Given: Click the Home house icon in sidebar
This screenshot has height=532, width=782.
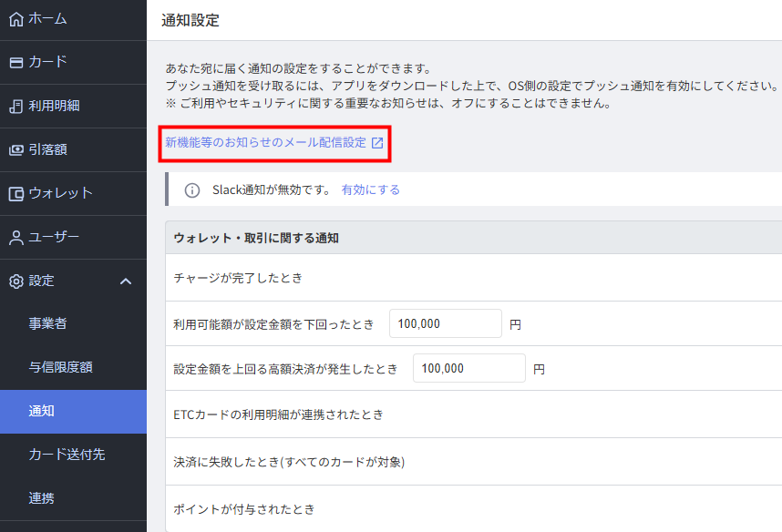Looking at the screenshot, I should pos(15,18).
